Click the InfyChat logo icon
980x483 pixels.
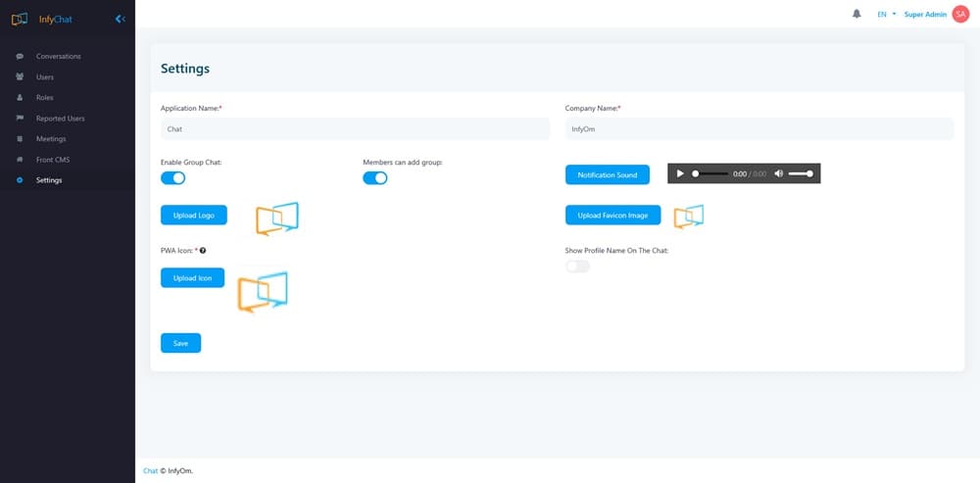pos(20,18)
